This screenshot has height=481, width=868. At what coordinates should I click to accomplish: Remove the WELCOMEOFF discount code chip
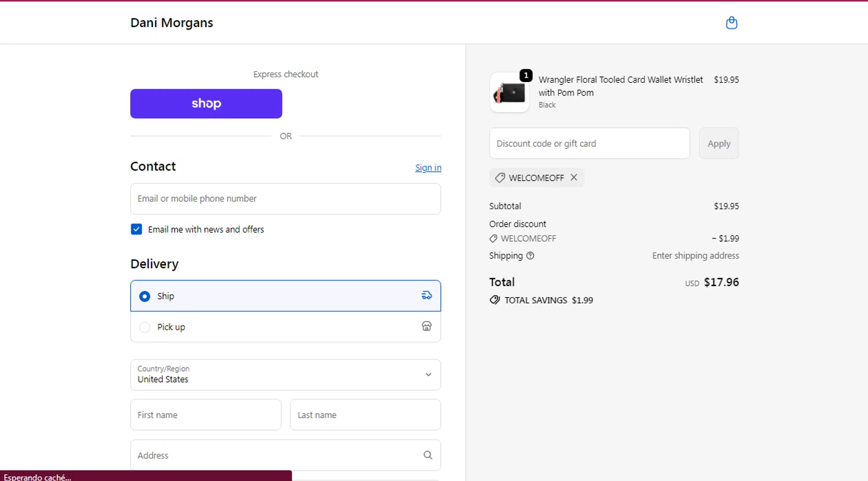pos(573,177)
